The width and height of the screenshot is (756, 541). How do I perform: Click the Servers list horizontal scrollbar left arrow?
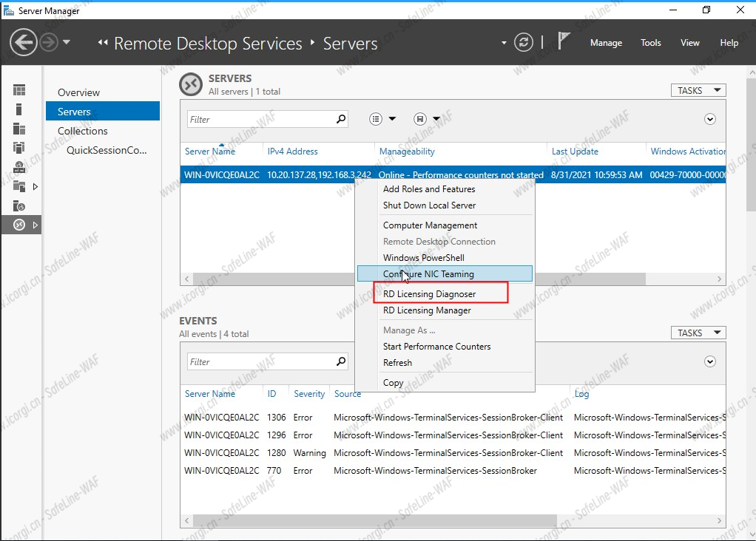[x=187, y=279]
